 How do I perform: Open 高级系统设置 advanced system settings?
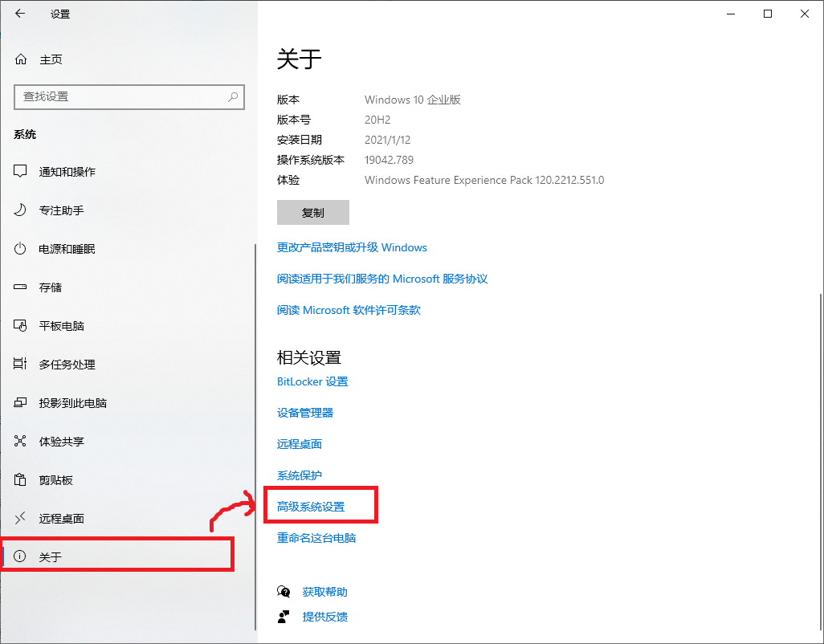pyautogui.click(x=321, y=504)
